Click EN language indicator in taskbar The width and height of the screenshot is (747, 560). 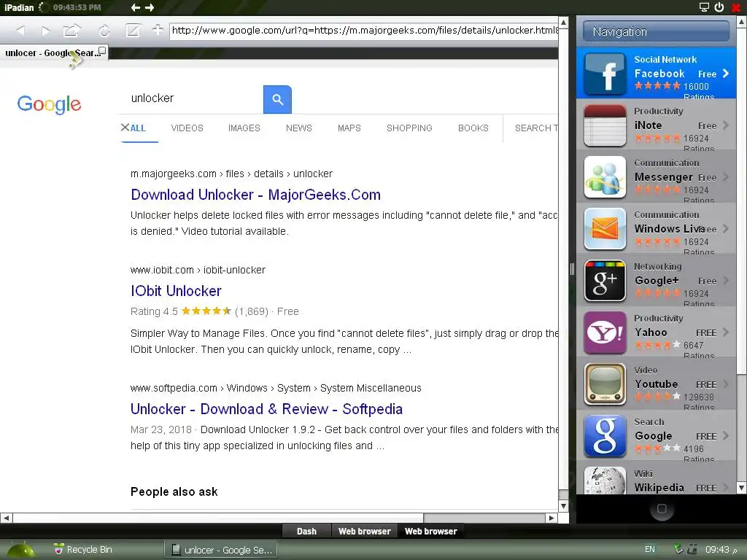(x=650, y=550)
